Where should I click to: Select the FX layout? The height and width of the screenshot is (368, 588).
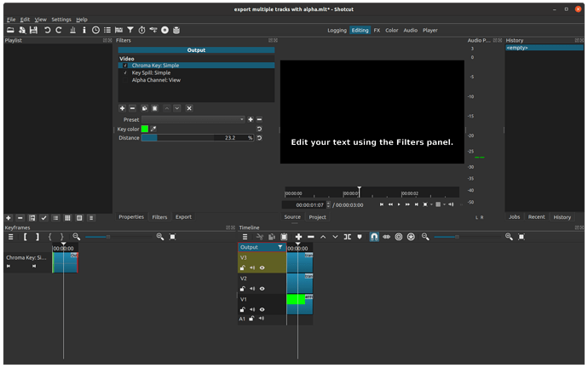pos(377,31)
